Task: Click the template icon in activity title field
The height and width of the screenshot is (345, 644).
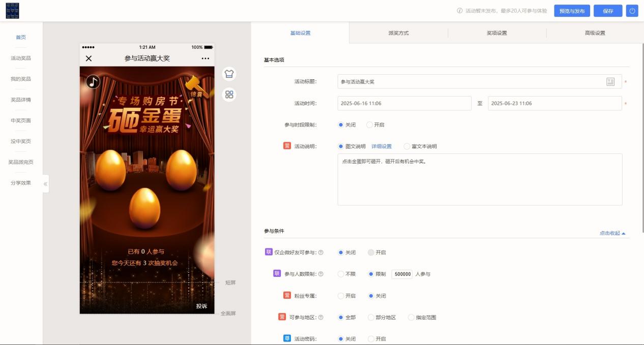Action: click(610, 82)
